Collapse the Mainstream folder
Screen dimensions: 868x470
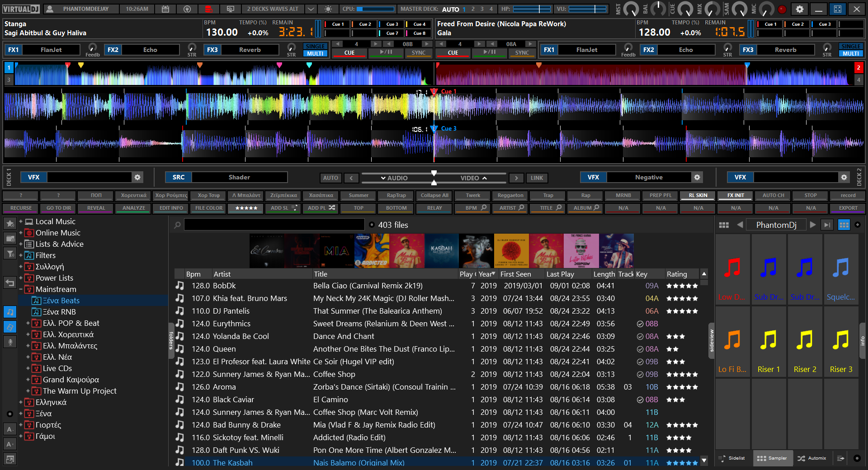pos(21,289)
